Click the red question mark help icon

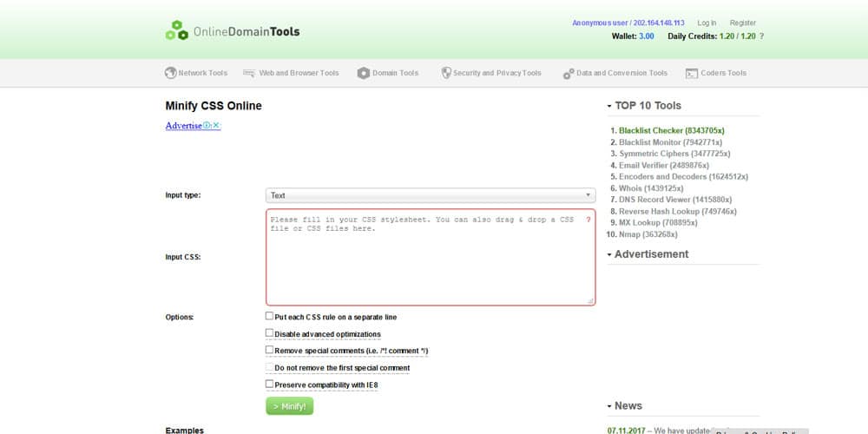(x=588, y=220)
